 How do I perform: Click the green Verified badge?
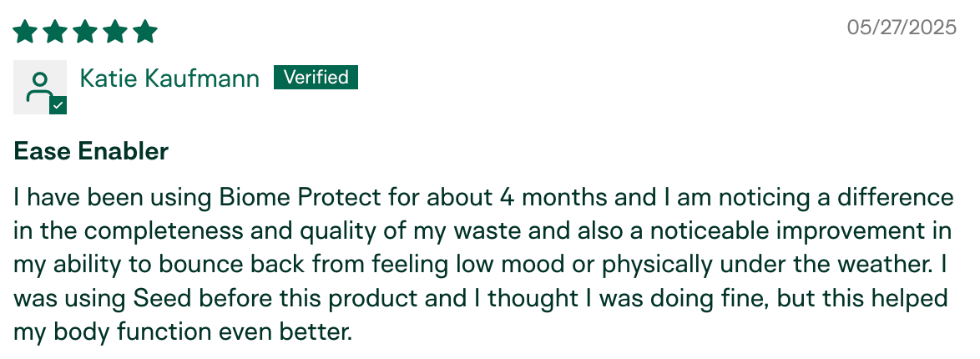[316, 78]
